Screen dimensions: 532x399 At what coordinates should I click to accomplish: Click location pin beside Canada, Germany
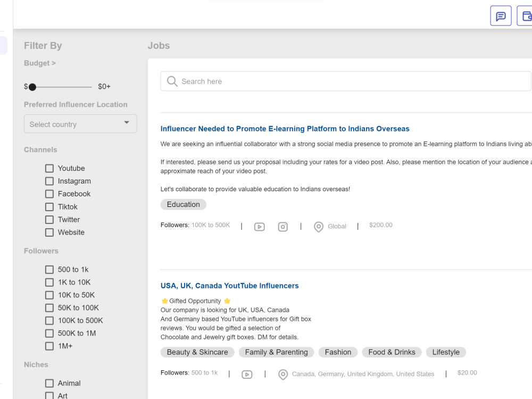tap(282, 375)
